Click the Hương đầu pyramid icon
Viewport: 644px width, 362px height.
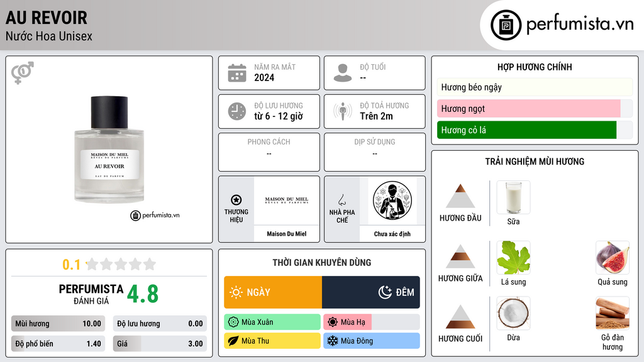click(x=460, y=196)
